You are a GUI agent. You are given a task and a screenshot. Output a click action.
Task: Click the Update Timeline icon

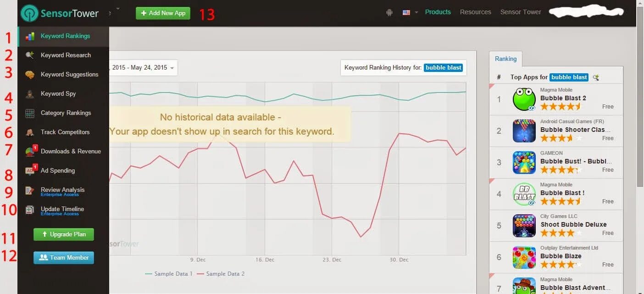coord(30,210)
